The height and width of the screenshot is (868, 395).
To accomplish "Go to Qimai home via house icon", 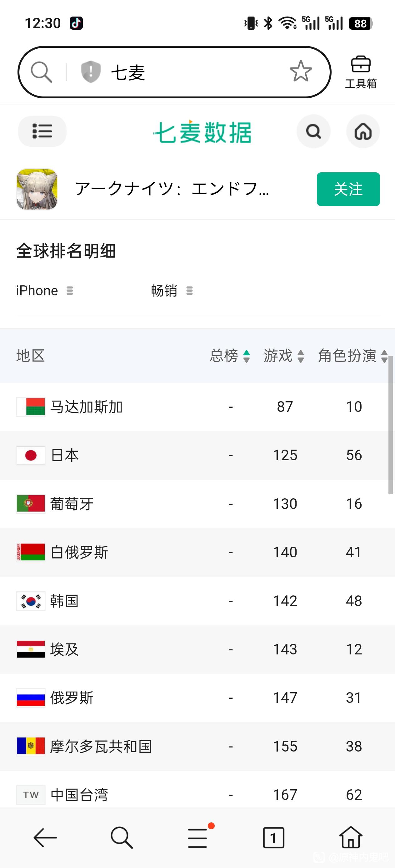I will coord(363,131).
